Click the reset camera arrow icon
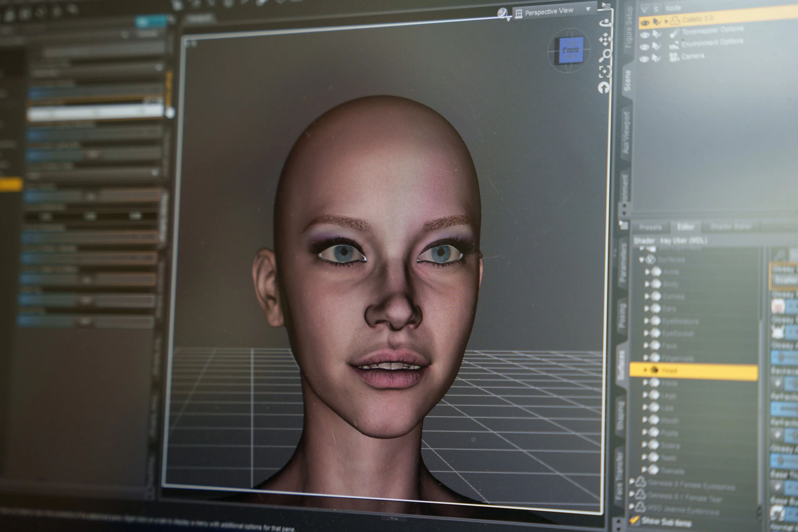 (x=603, y=87)
